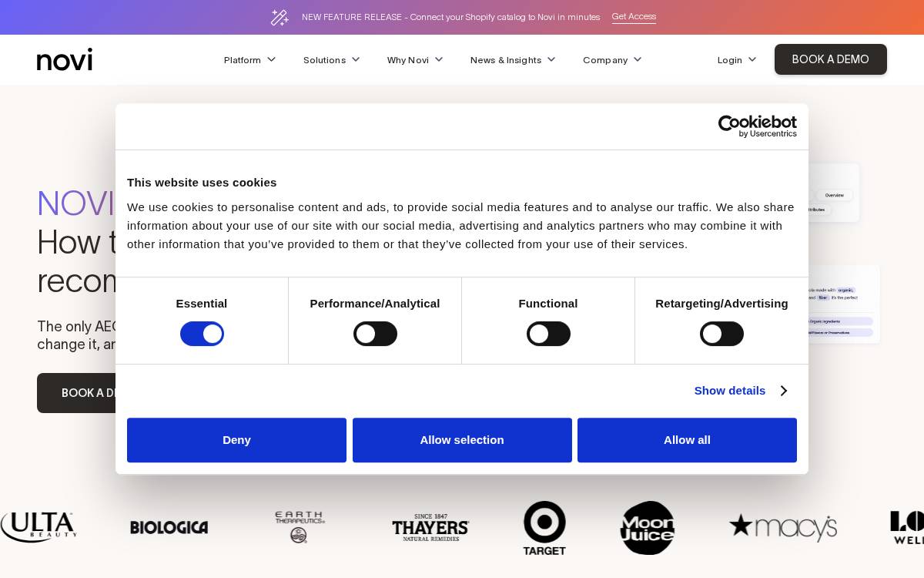Screen dimensions: 924x578
Task: Open News & Insights dropdown
Action: click(513, 59)
